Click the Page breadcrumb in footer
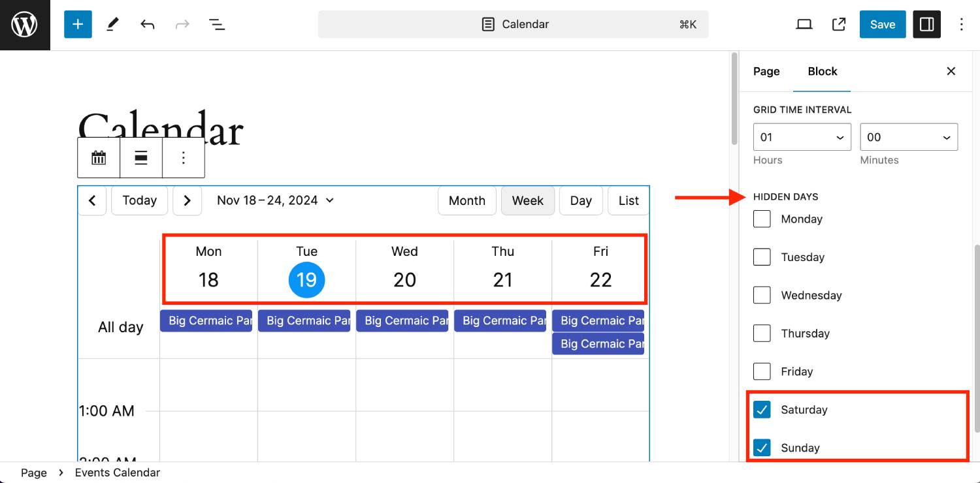The height and width of the screenshot is (483, 980). pyautogui.click(x=34, y=473)
